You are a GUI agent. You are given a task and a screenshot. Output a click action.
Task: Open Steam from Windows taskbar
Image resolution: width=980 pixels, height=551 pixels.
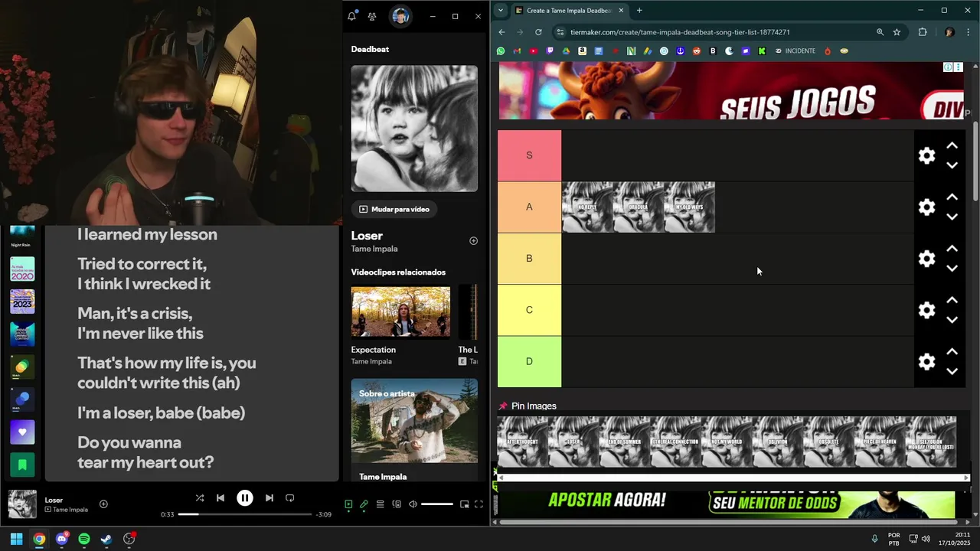click(106, 539)
